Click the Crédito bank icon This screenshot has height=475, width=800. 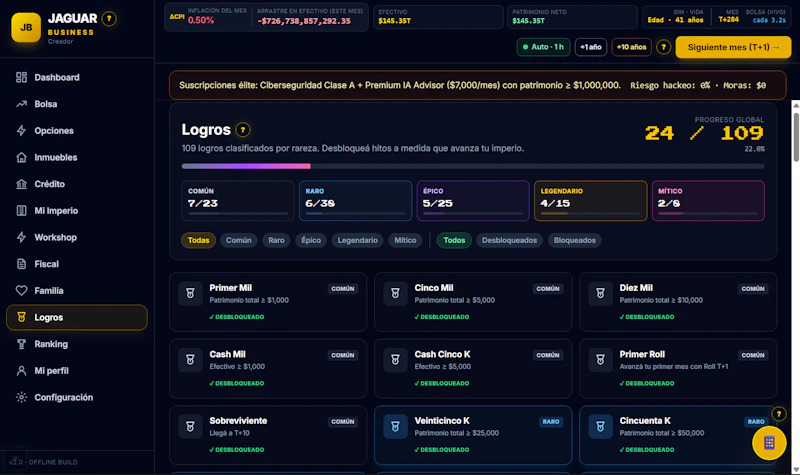21,184
